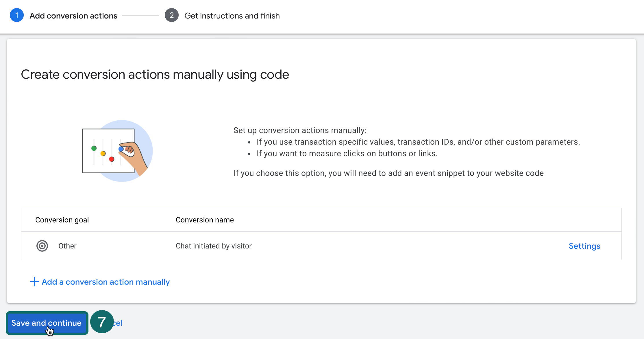Click the target goal icon next to Other
The height and width of the screenshot is (339, 644).
click(42, 246)
